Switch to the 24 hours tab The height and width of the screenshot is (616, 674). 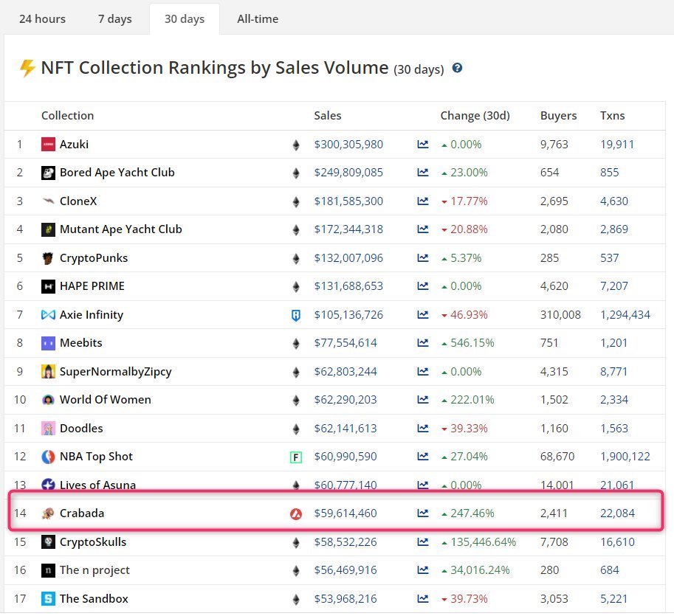42,19
